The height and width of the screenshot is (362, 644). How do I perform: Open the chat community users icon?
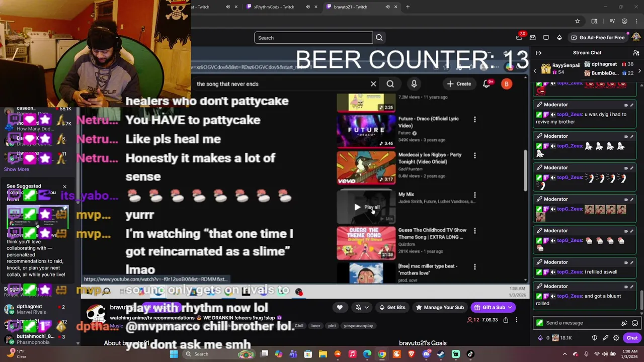click(x=636, y=53)
